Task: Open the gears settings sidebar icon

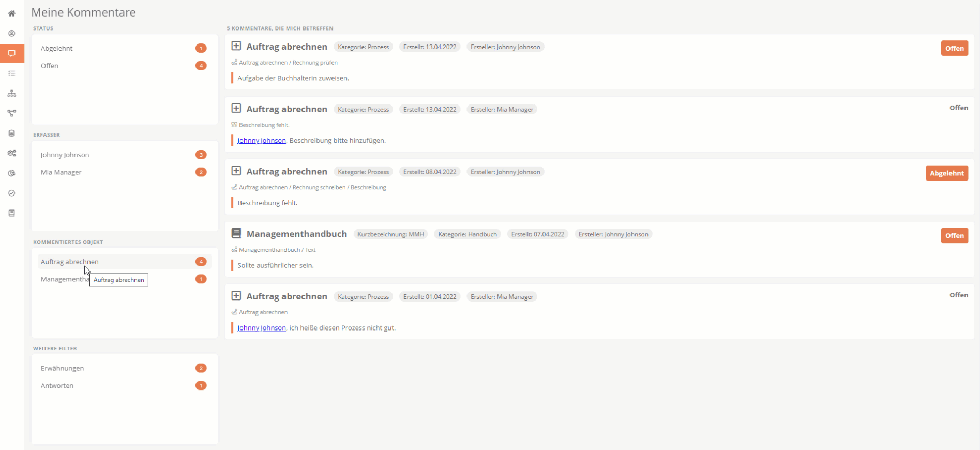Action: (x=12, y=153)
